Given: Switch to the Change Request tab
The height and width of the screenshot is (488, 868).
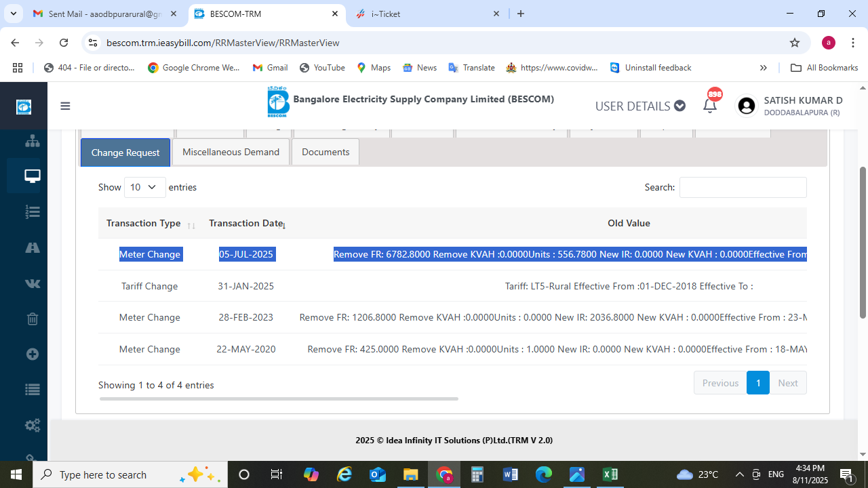Looking at the screenshot, I should coord(125,152).
